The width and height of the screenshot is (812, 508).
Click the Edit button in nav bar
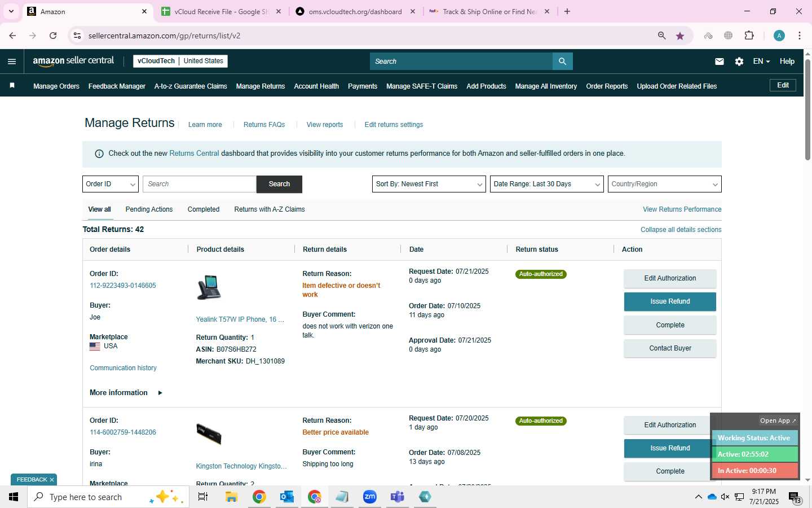click(x=783, y=85)
